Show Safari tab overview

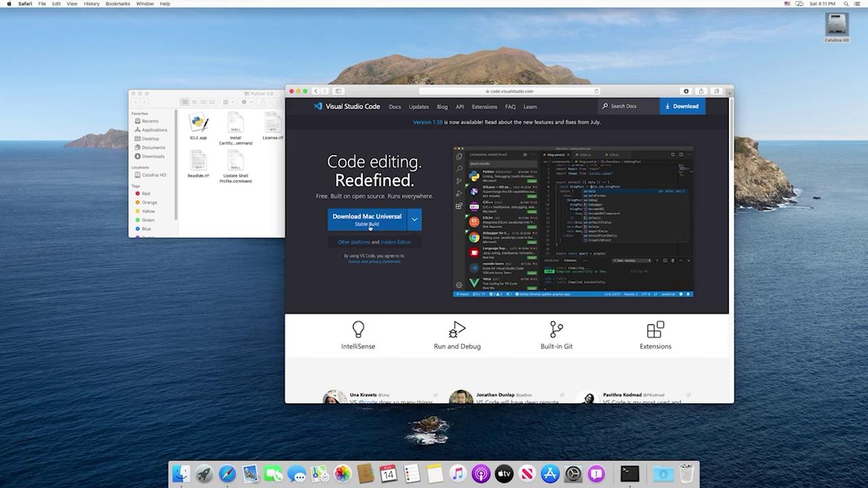716,91
